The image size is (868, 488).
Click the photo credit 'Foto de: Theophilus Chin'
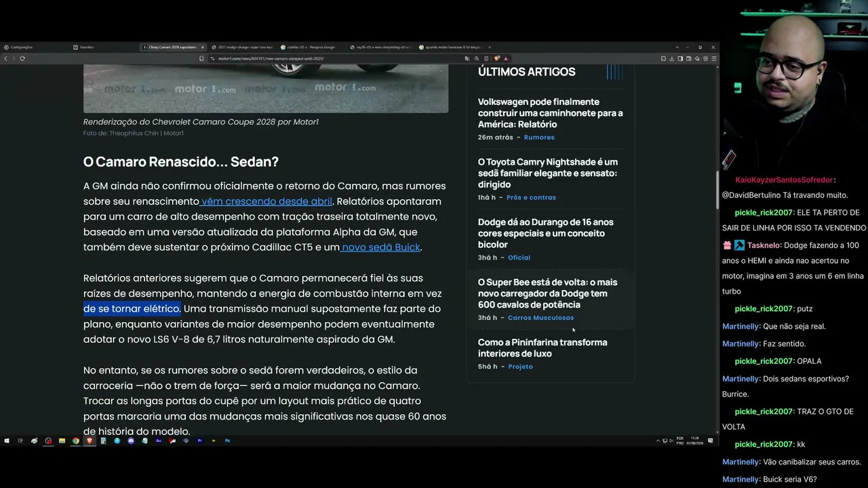[x=134, y=134]
